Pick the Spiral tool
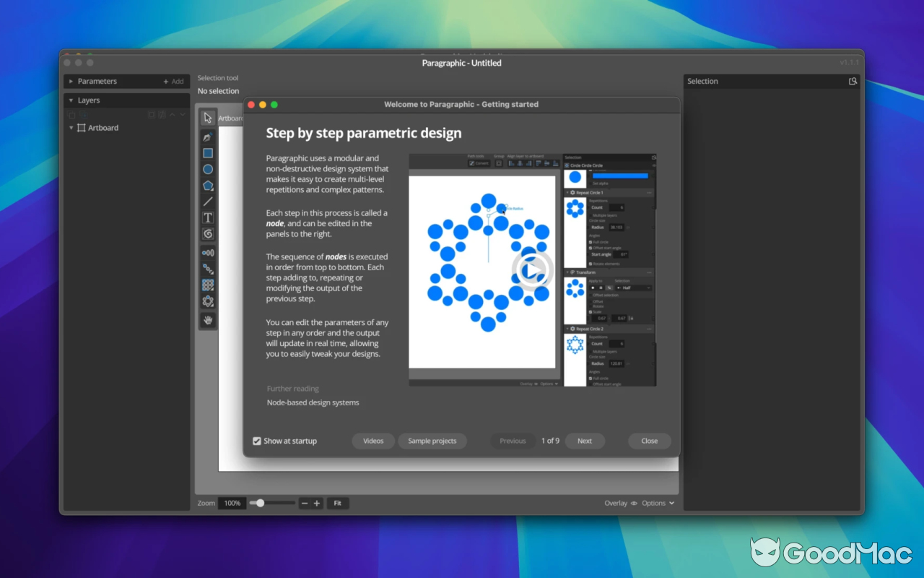This screenshot has width=924, height=578. [x=207, y=233]
